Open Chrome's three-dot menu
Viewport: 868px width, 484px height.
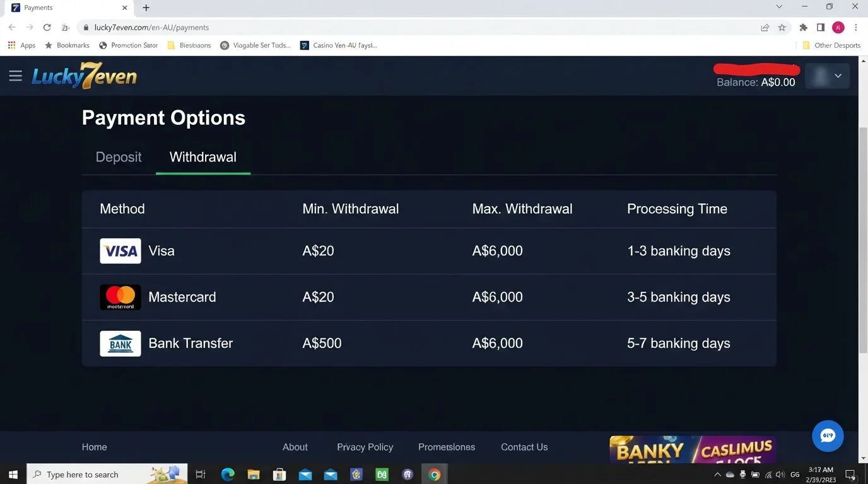(x=856, y=27)
